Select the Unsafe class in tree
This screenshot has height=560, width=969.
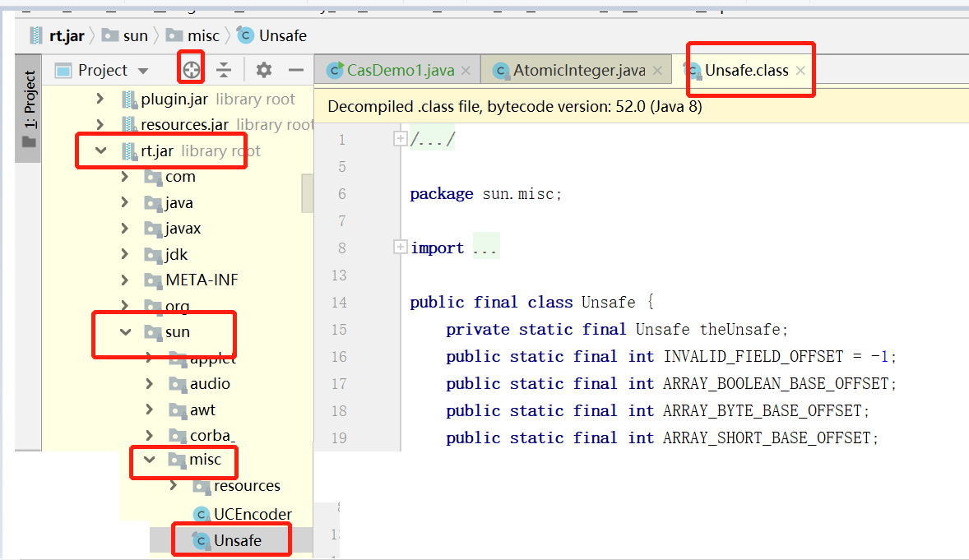(x=237, y=540)
